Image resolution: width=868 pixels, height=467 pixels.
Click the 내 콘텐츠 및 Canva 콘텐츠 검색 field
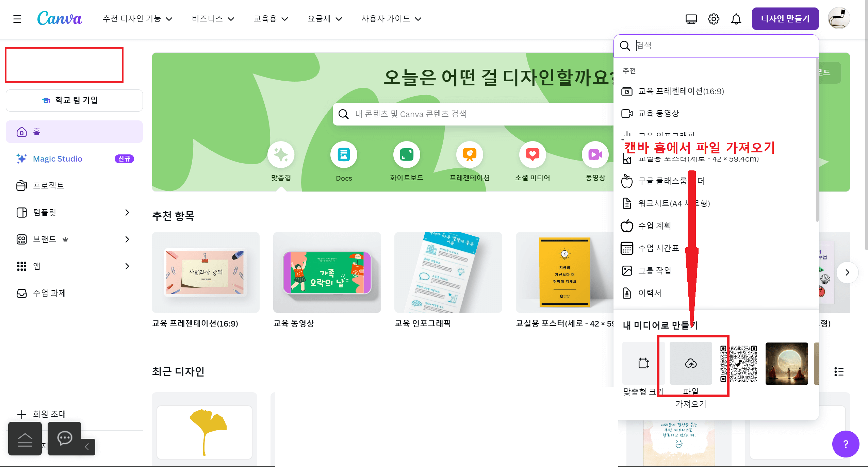tap(442, 114)
